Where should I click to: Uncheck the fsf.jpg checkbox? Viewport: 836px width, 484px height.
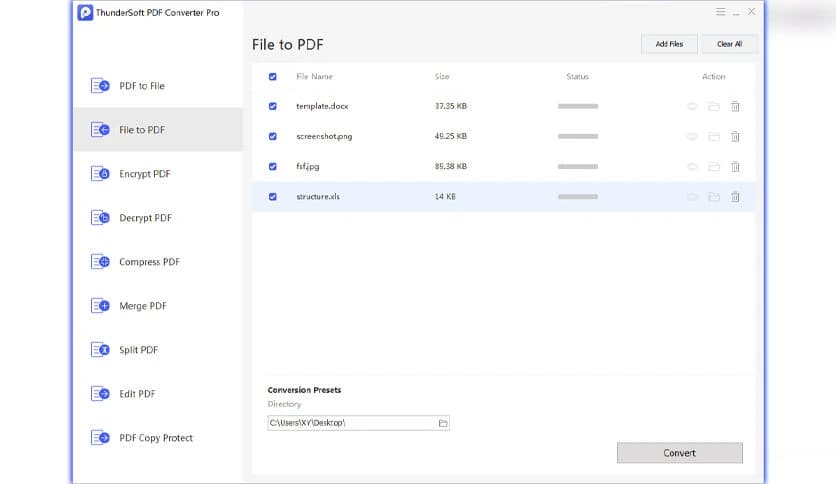coord(272,166)
